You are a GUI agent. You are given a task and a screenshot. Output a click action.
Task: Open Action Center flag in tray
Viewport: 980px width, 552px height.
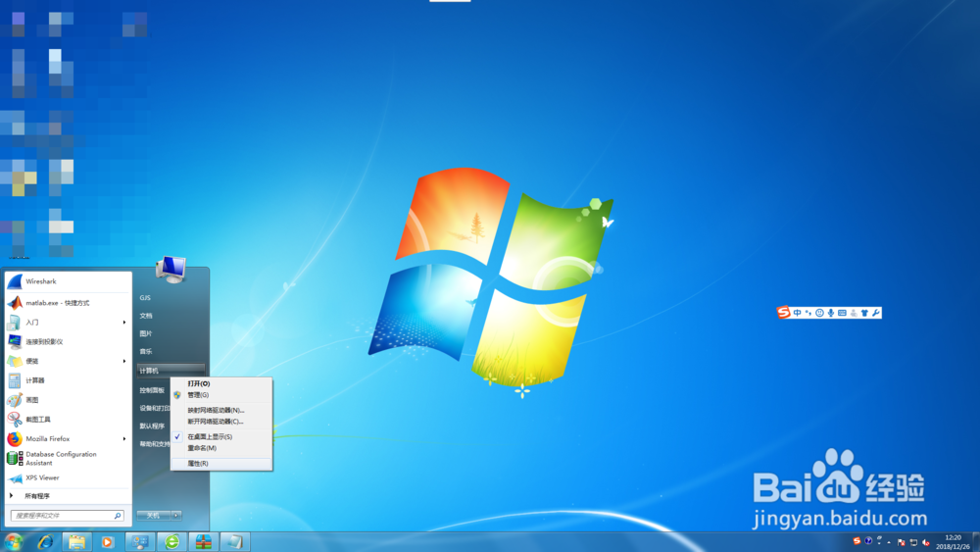901,542
